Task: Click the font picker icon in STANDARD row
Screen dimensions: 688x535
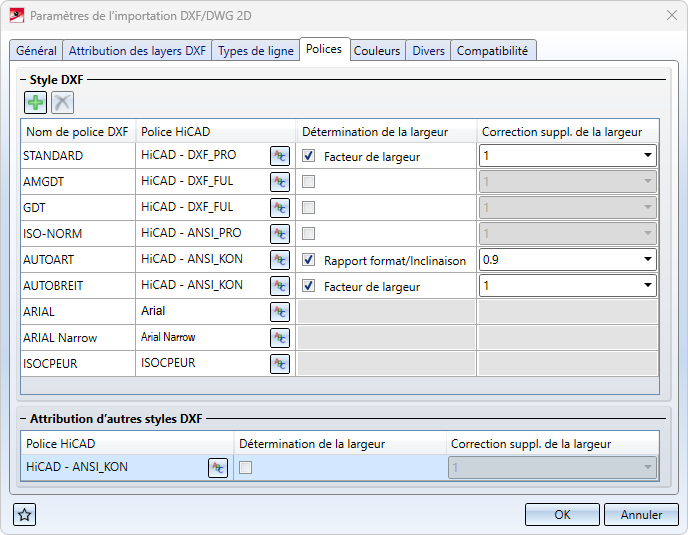Action: 280,156
